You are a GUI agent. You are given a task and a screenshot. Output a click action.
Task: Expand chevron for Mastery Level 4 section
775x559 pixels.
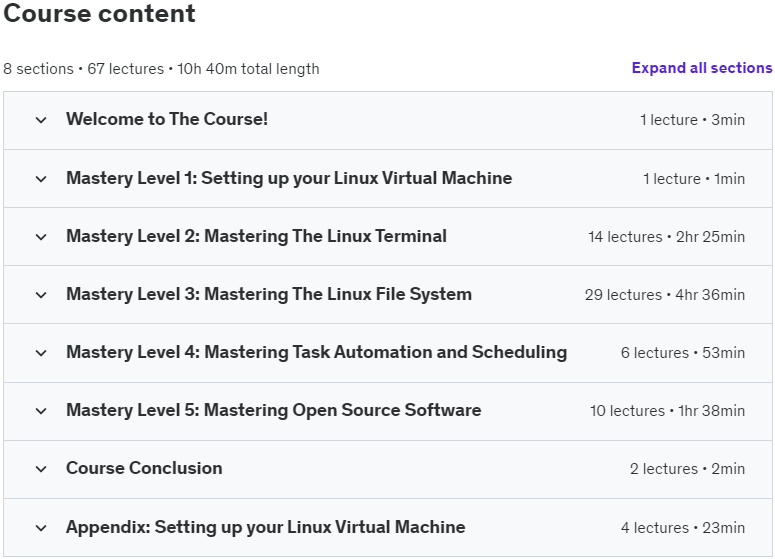(x=41, y=353)
